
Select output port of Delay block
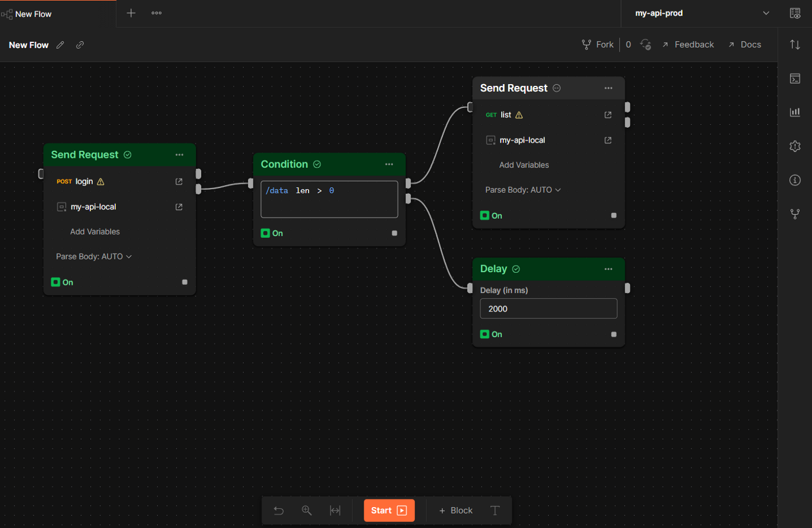628,288
